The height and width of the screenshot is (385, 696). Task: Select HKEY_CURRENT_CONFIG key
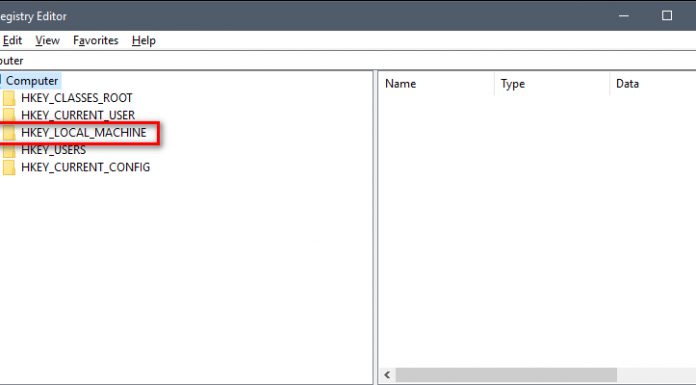pos(86,167)
